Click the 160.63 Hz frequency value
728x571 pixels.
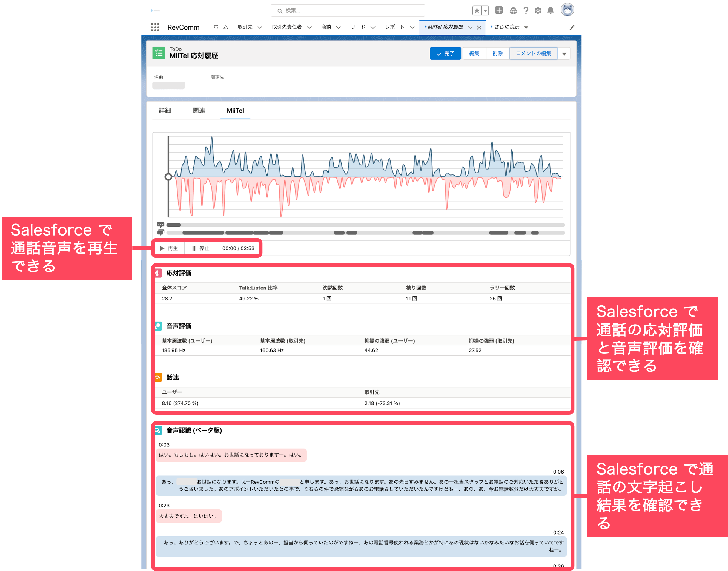(272, 350)
